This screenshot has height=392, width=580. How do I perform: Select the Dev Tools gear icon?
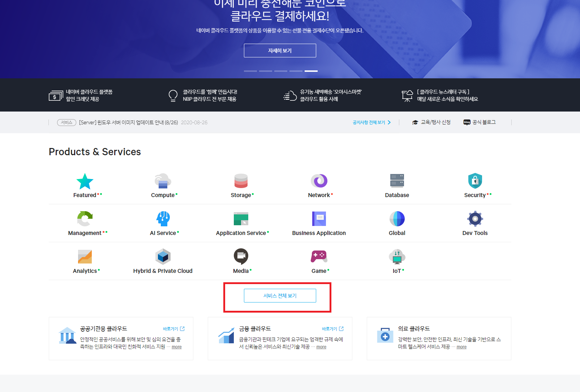pyautogui.click(x=475, y=219)
